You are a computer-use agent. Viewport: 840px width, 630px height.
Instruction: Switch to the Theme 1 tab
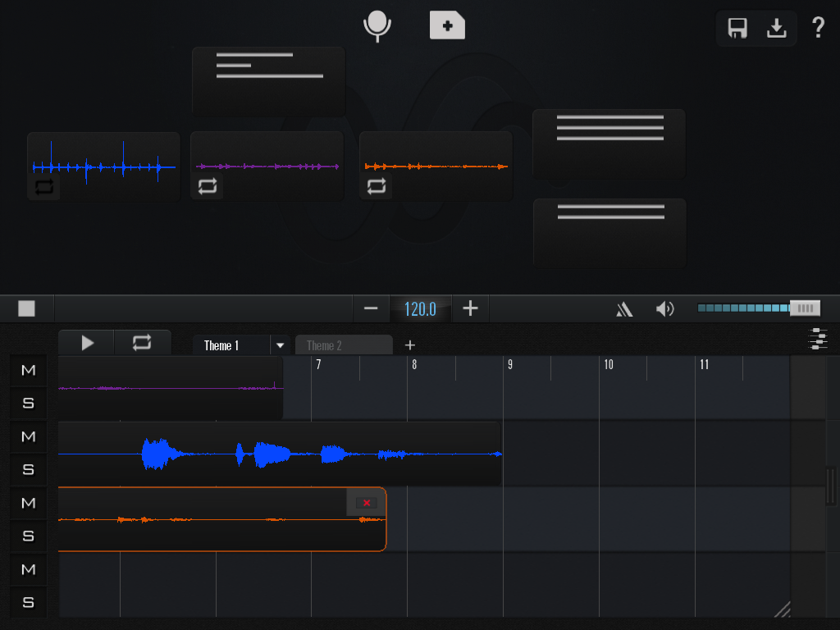[231, 345]
